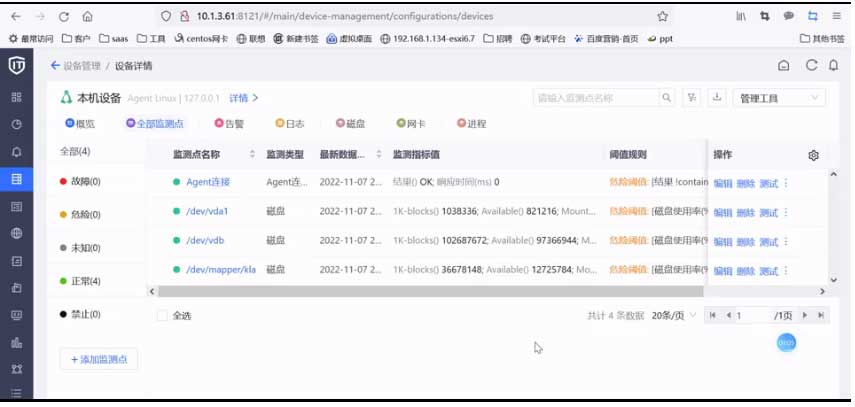The width and height of the screenshot is (855, 407).
Task: Click the app logo in sidebar
Action: [16, 65]
